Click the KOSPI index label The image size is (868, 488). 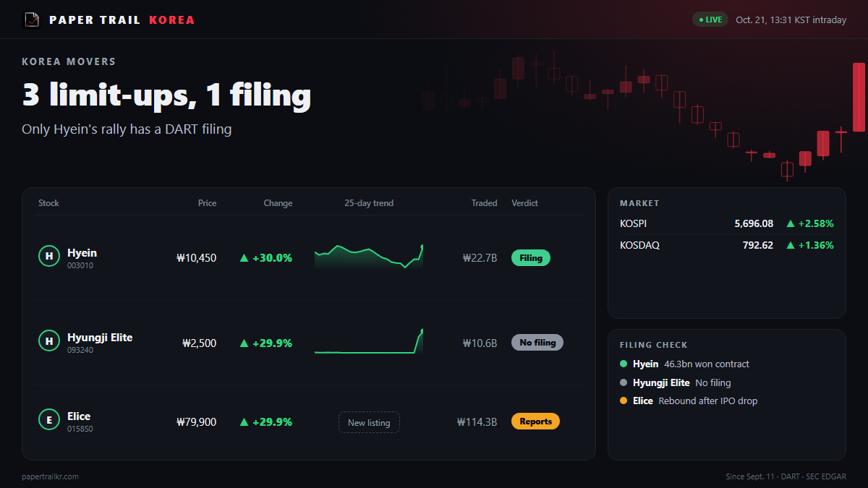(634, 224)
